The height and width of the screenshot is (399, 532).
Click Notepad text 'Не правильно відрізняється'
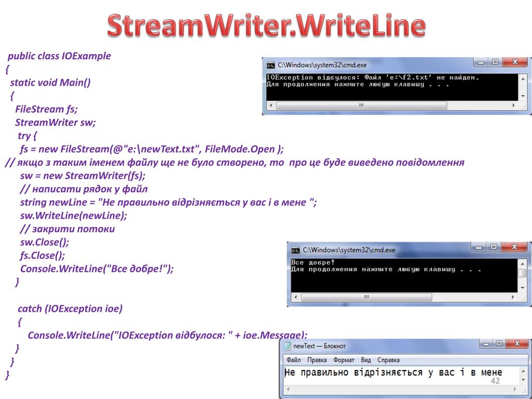tap(353, 373)
